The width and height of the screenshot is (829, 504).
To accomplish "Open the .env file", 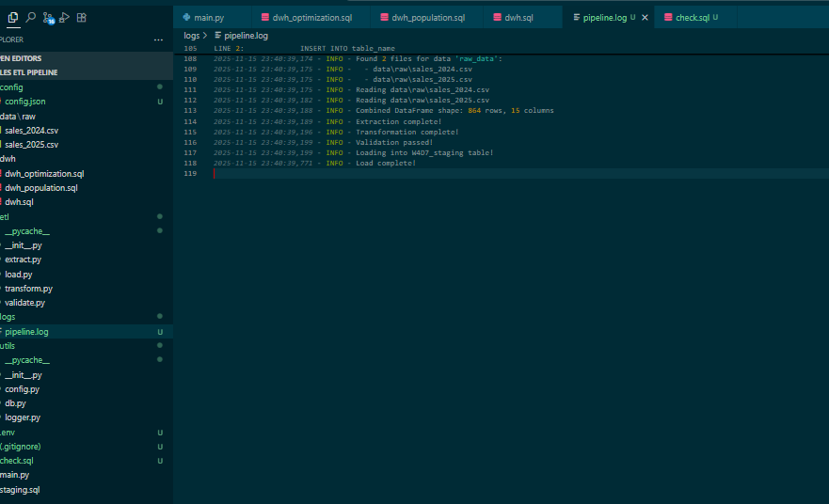I will click(x=87, y=433).
